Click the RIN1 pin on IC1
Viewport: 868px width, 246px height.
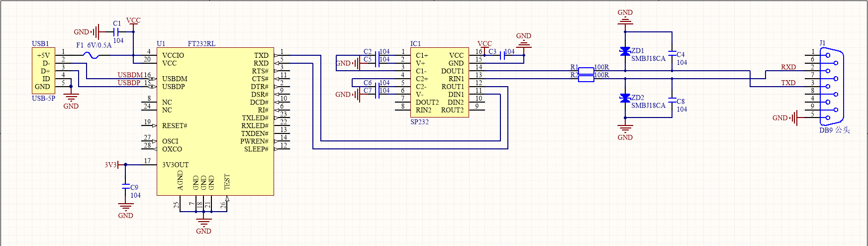coord(456,79)
